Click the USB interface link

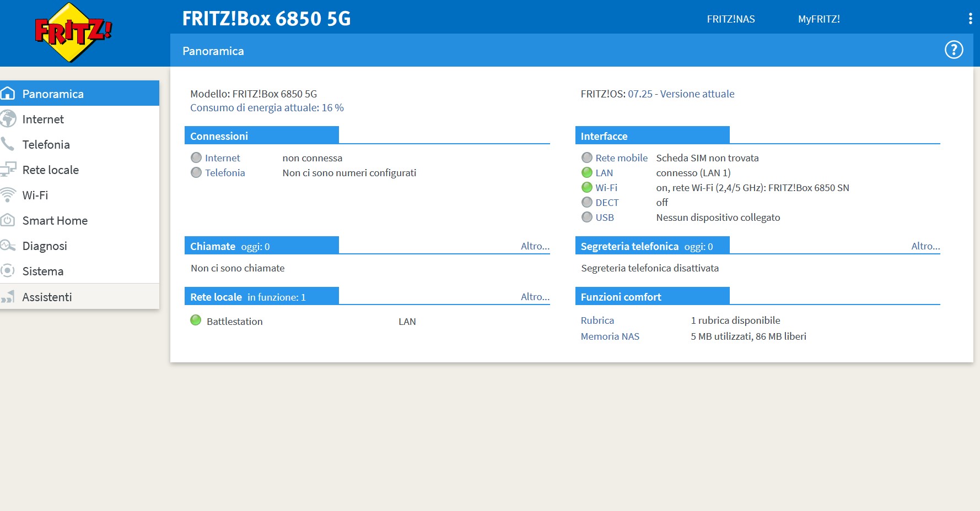(x=605, y=217)
